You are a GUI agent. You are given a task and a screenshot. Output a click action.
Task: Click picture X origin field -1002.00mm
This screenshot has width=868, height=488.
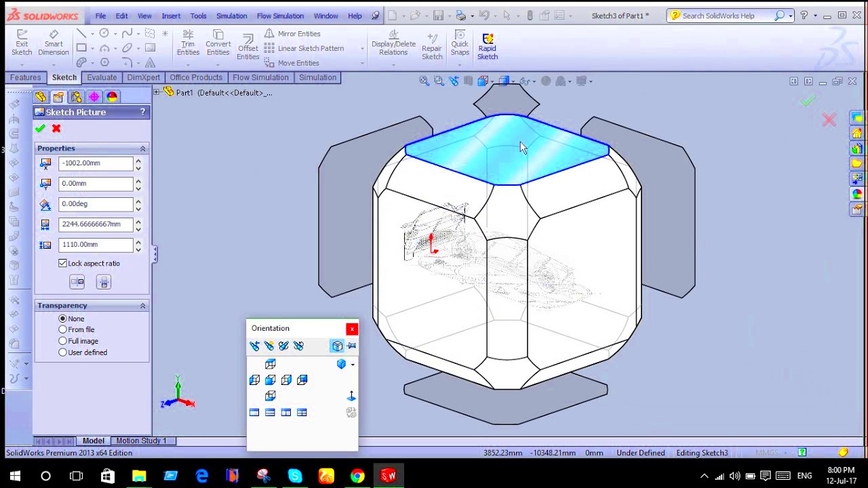[x=96, y=163]
